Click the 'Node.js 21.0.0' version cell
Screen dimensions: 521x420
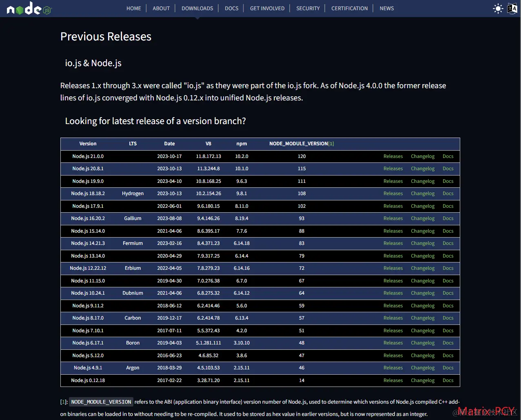[88, 156]
